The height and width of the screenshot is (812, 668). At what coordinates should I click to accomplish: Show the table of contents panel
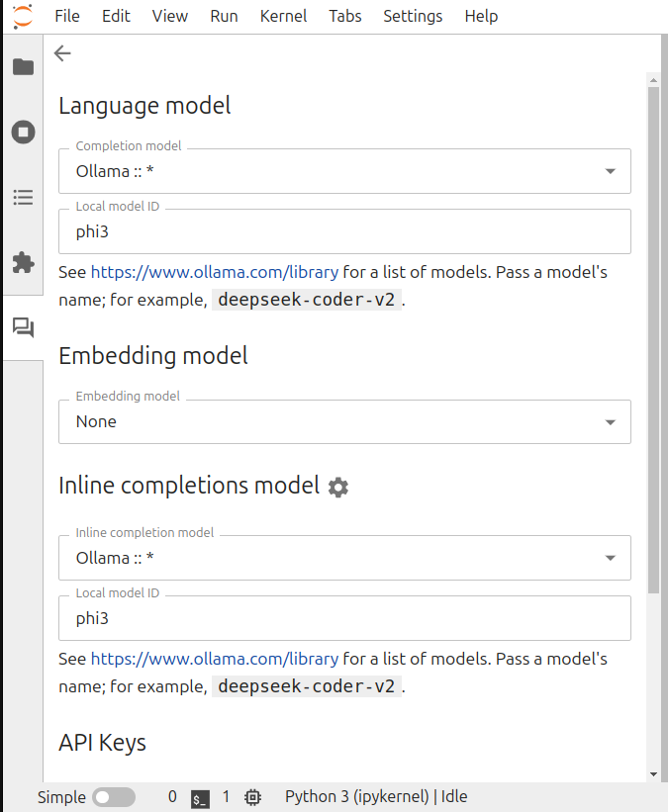[23, 198]
